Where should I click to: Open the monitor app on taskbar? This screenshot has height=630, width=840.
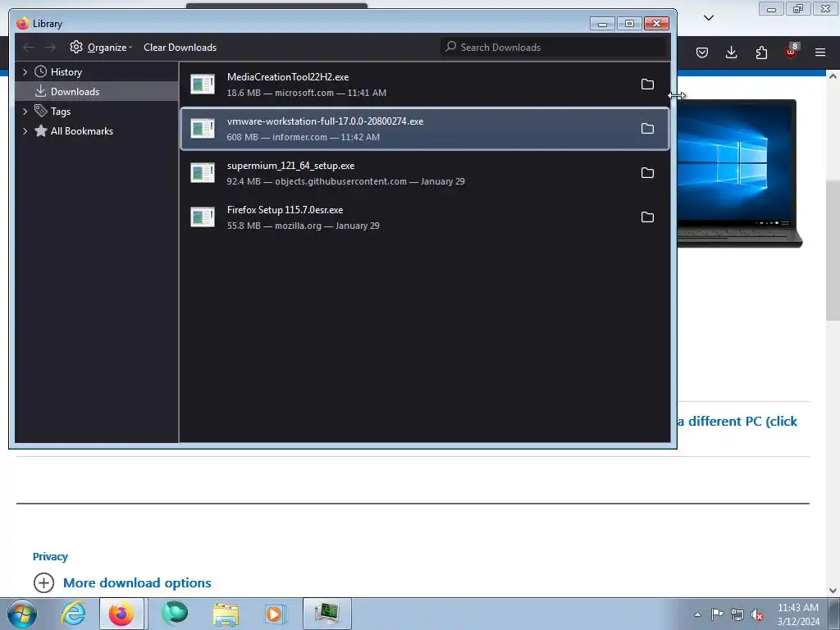tap(326, 614)
